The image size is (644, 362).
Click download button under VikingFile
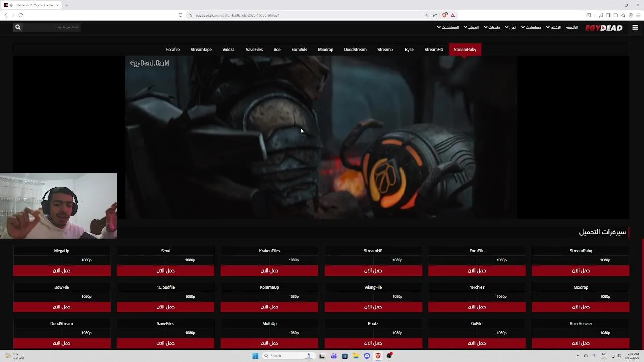(373, 307)
